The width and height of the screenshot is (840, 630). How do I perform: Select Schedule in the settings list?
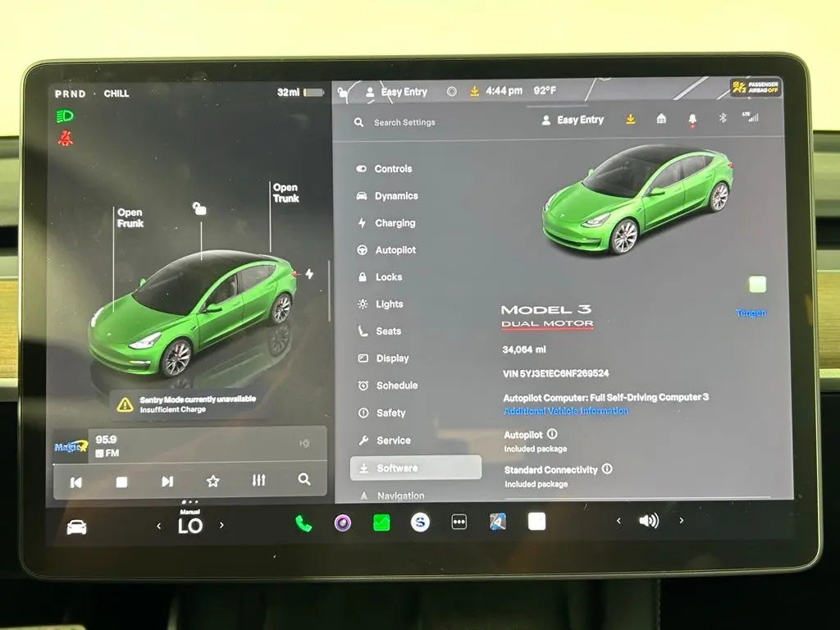tap(388, 386)
